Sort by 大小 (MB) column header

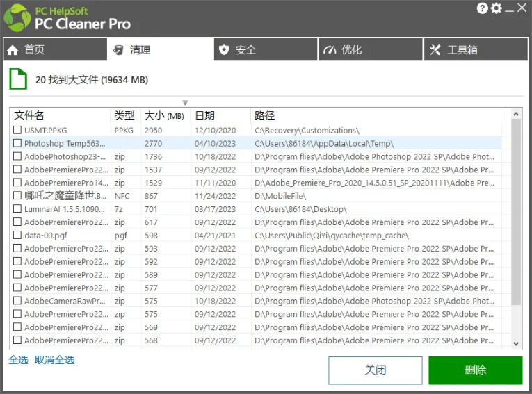click(x=164, y=115)
